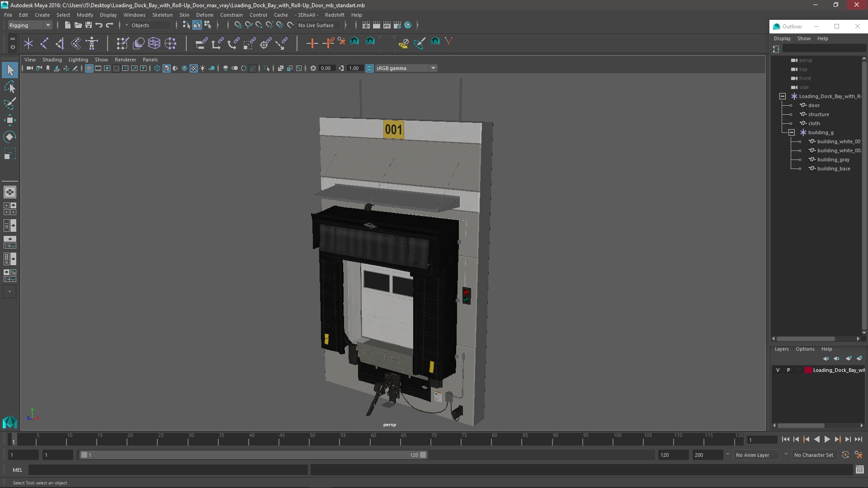Click the Save scene icon
The height and width of the screenshot is (488, 868).
click(x=89, y=25)
